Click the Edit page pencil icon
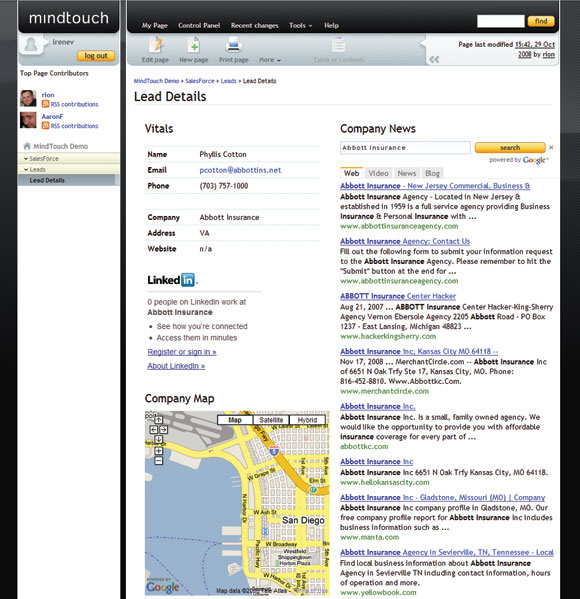Screen dimensions: 580x599 click(156, 45)
